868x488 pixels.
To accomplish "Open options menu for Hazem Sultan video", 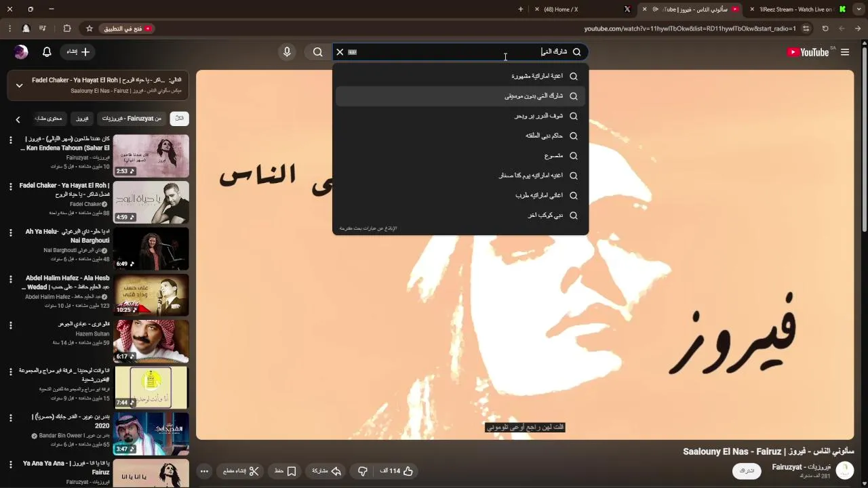I will [x=10, y=325].
